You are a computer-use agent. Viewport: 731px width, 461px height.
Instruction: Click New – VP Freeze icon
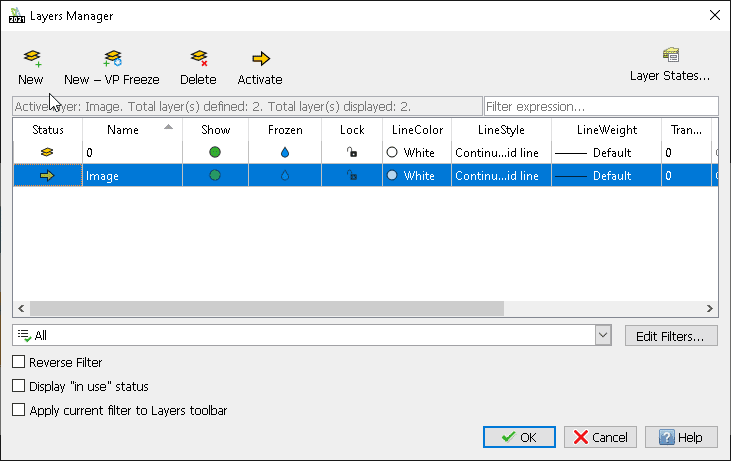coord(112,60)
